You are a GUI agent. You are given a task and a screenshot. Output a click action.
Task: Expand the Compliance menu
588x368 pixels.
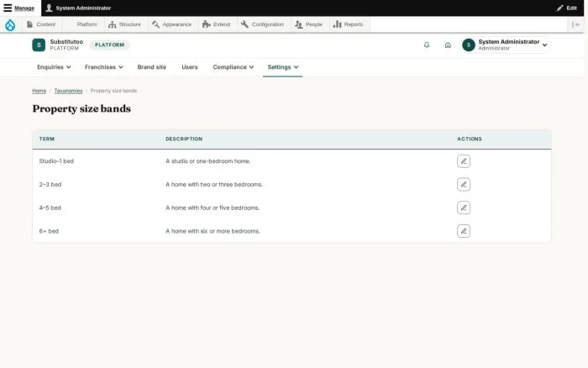pyautogui.click(x=234, y=67)
